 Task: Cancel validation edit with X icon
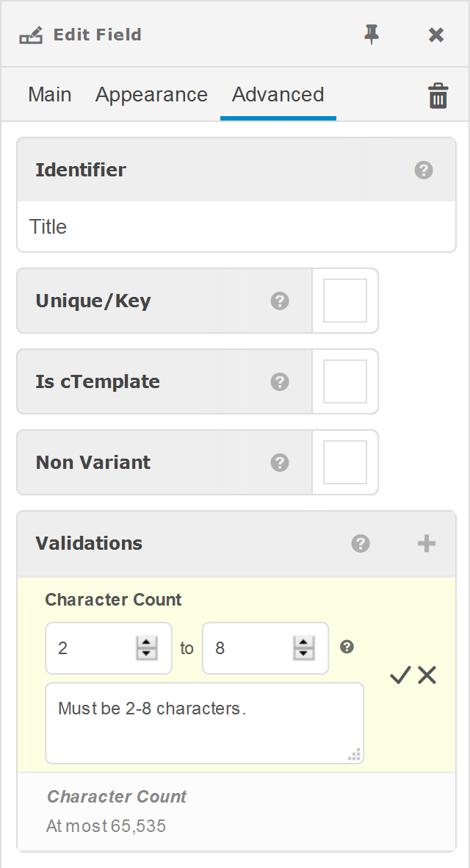click(x=427, y=675)
